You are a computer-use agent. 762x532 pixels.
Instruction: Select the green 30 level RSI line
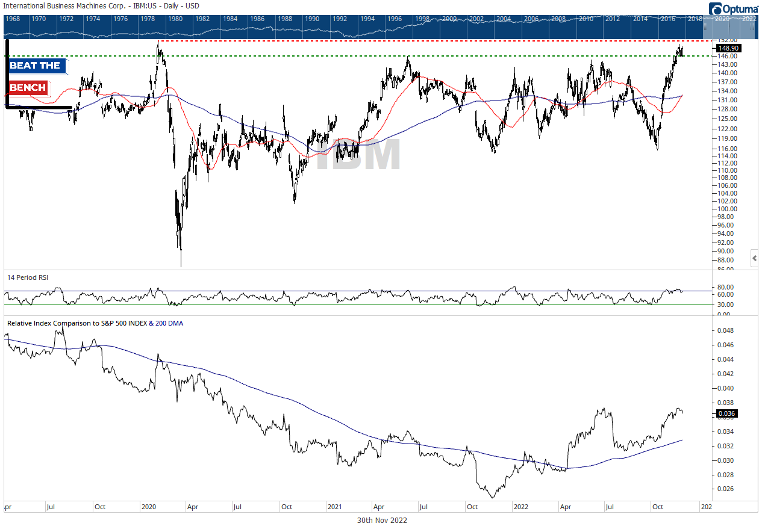click(x=357, y=305)
